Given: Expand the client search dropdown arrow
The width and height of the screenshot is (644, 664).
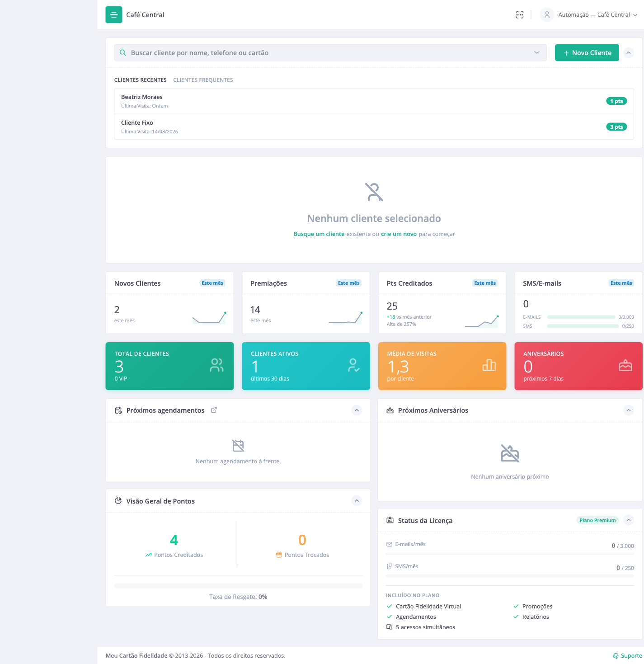Looking at the screenshot, I should coord(537,53).
